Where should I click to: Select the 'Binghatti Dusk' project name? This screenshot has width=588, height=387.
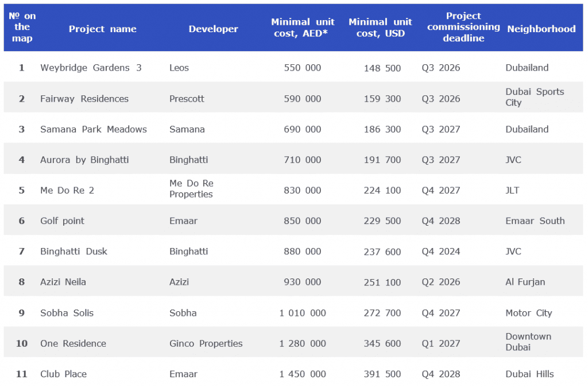(x=73, y=251)
